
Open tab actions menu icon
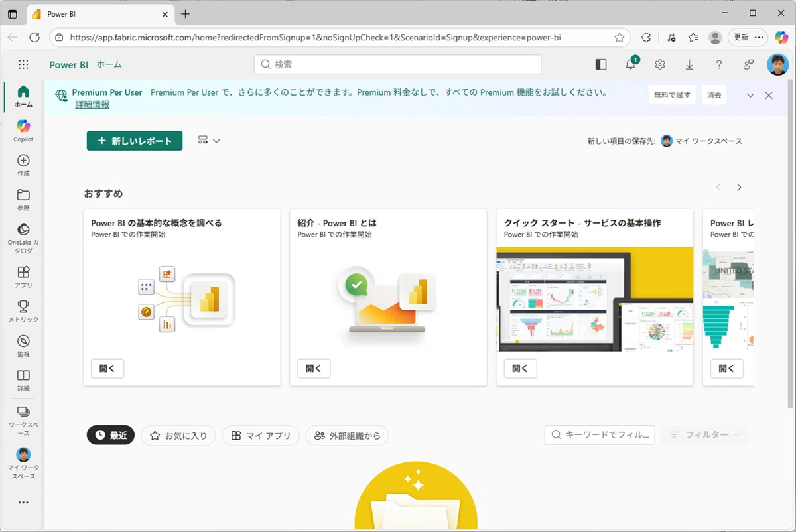click(x=12, y=14)
